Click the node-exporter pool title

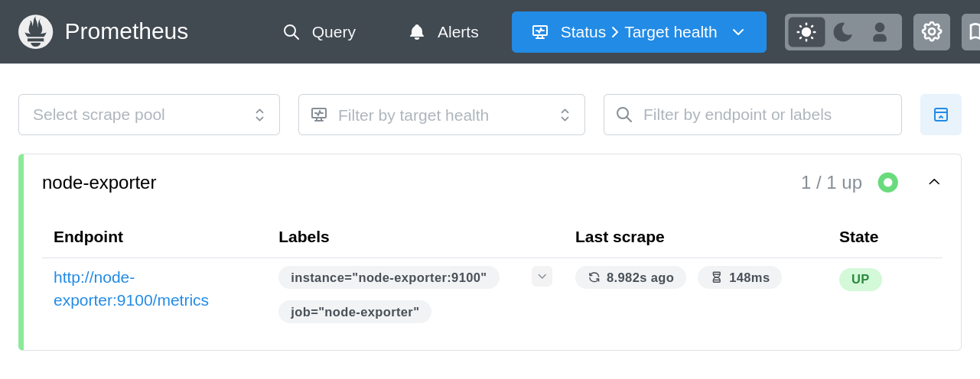[99, 183]
